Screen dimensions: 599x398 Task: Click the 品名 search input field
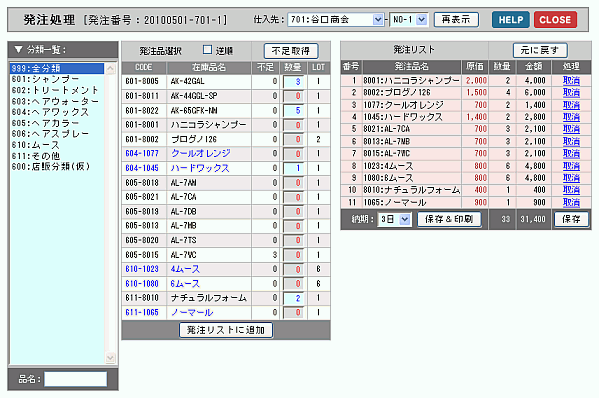pyautogui.click(x=76, y=379)
